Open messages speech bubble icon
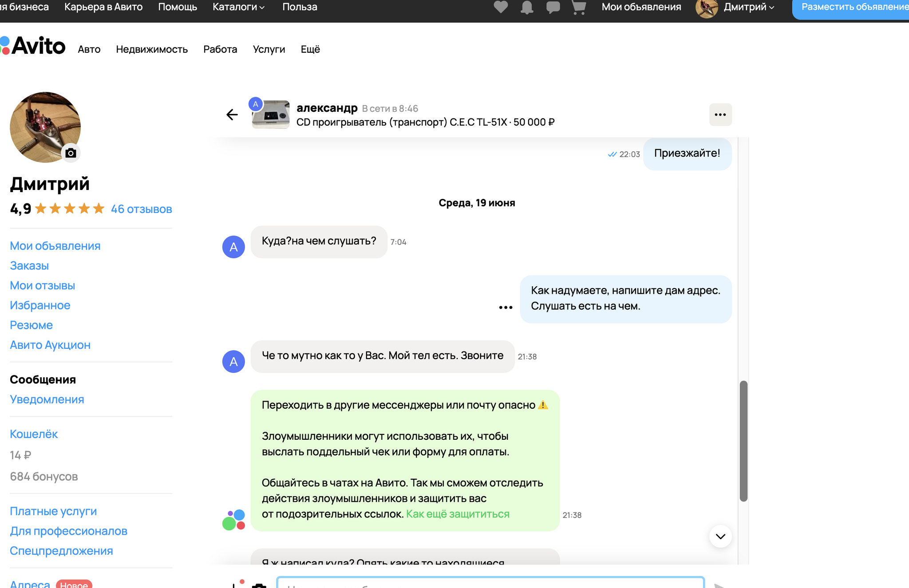 553,7
